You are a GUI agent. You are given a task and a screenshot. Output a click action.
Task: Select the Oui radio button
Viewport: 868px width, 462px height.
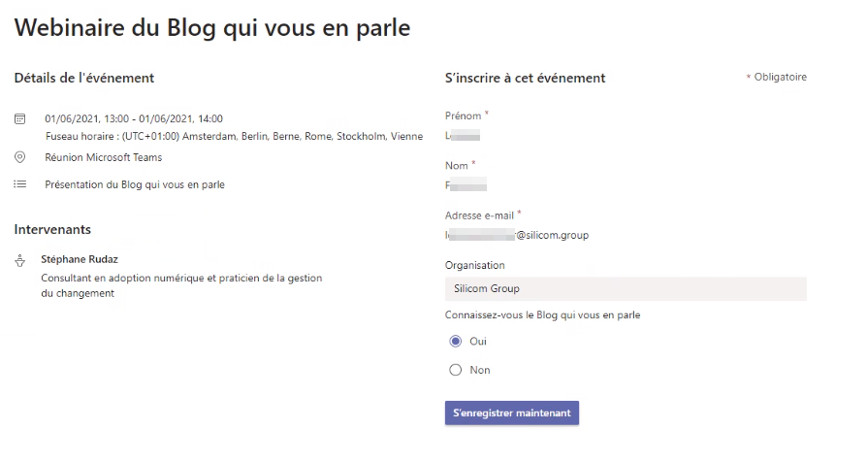[x=455, y=342]
